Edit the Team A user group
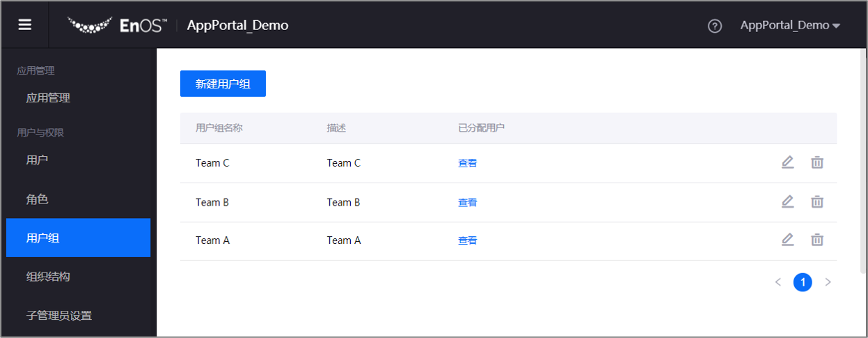 [787, 240]
